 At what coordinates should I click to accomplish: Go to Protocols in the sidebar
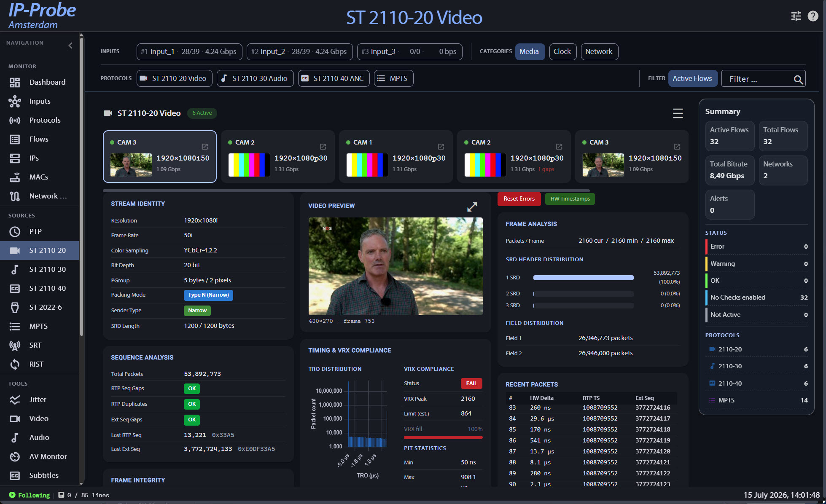[39, 120]
